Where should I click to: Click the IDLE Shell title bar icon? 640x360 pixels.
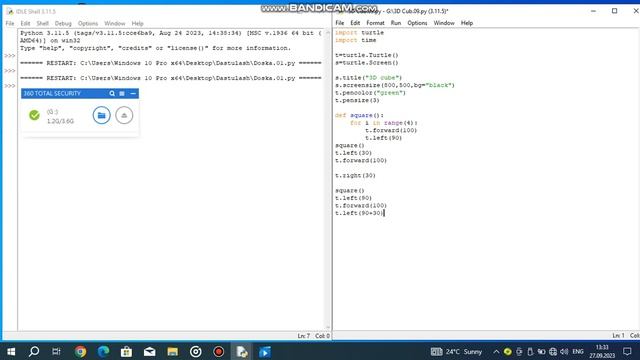point(9,11)
